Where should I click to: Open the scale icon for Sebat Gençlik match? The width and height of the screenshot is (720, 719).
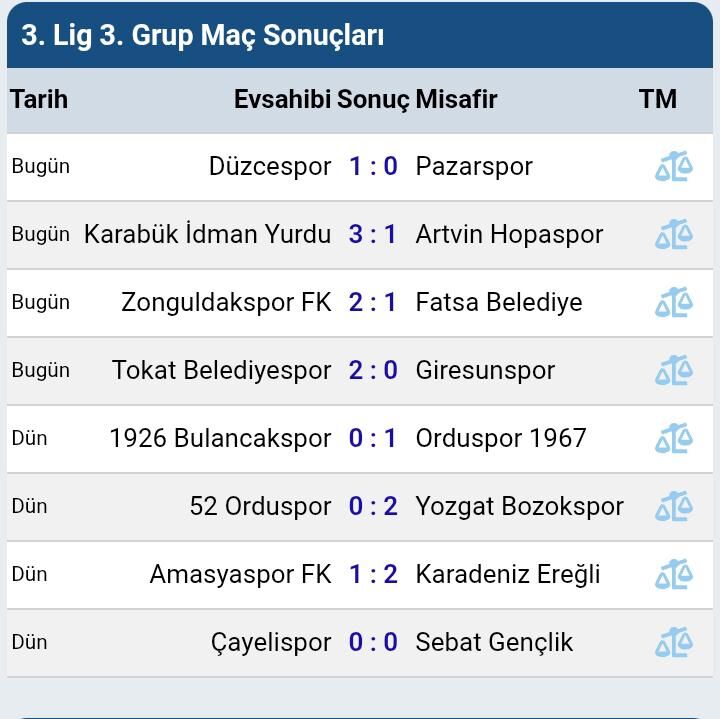tap(673, 643)
